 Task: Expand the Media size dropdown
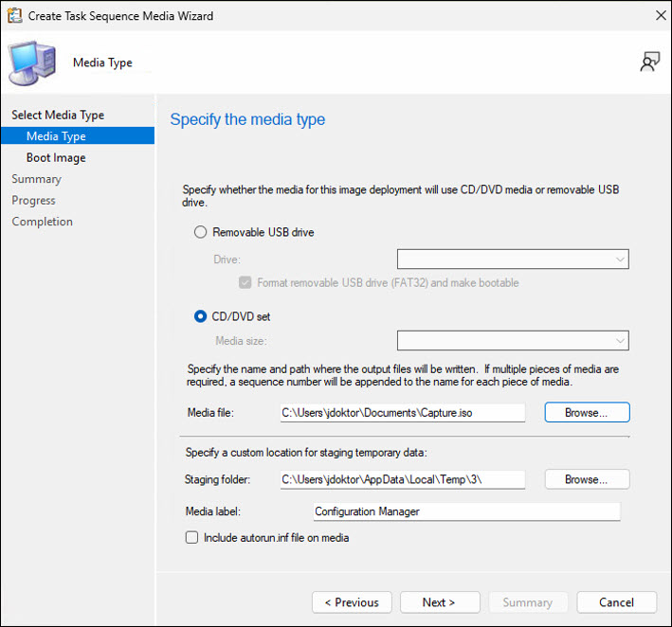click(513, 341)
